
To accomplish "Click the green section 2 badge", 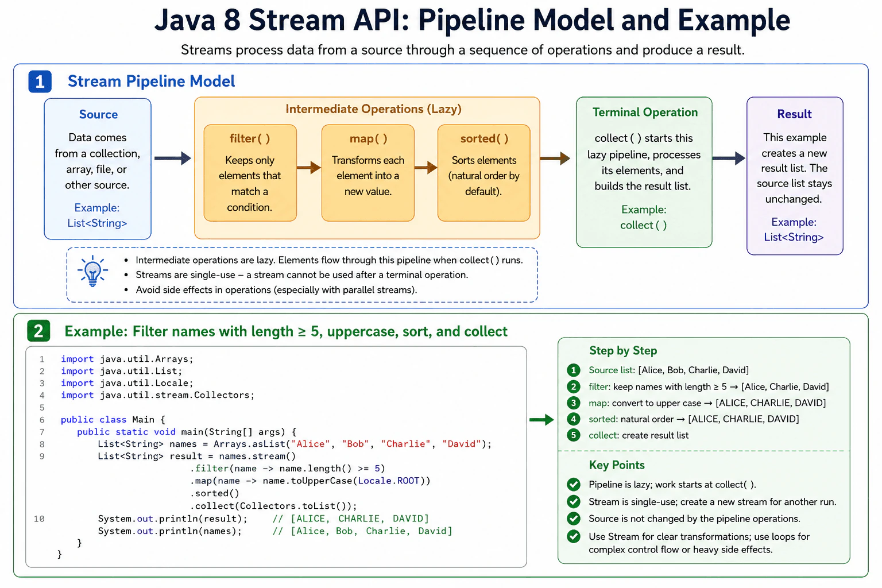I will pyautogui.click(x=38, y=331).
